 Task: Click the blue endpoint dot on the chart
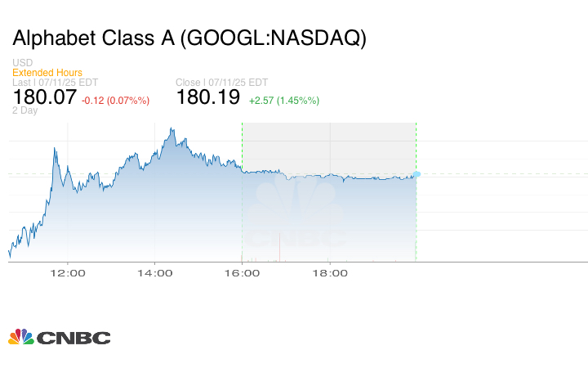tap(416, 174)
